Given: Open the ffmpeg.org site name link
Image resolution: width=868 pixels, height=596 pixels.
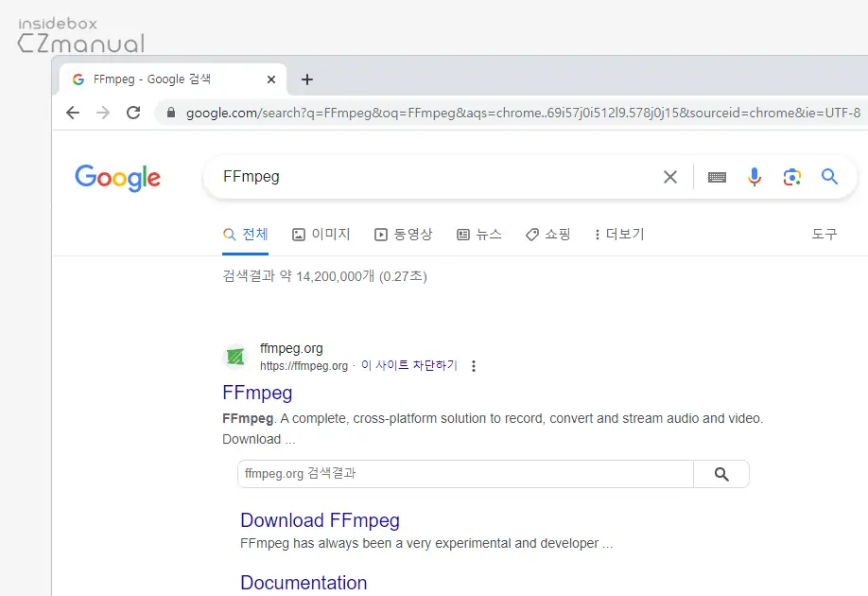Looking at the screenshot, I should click(x=291, y=348).
